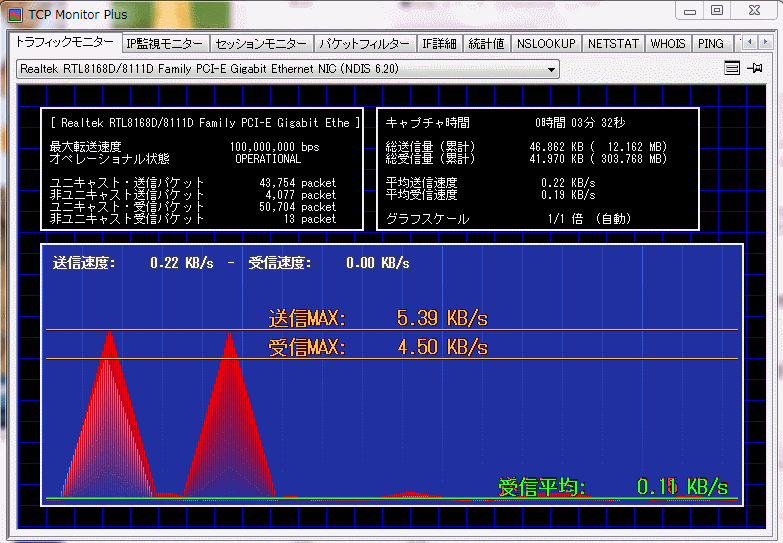Viewport: 783px width, 543px height.
Task: Maximize the TCP Monitor Plus window
Action: (x=716, y=10)
